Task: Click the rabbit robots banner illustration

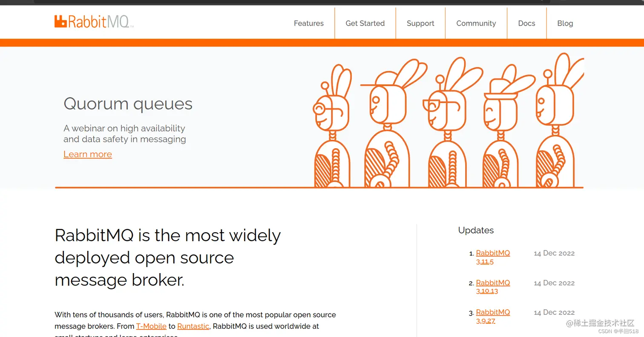Action: [x=448, y=120]
